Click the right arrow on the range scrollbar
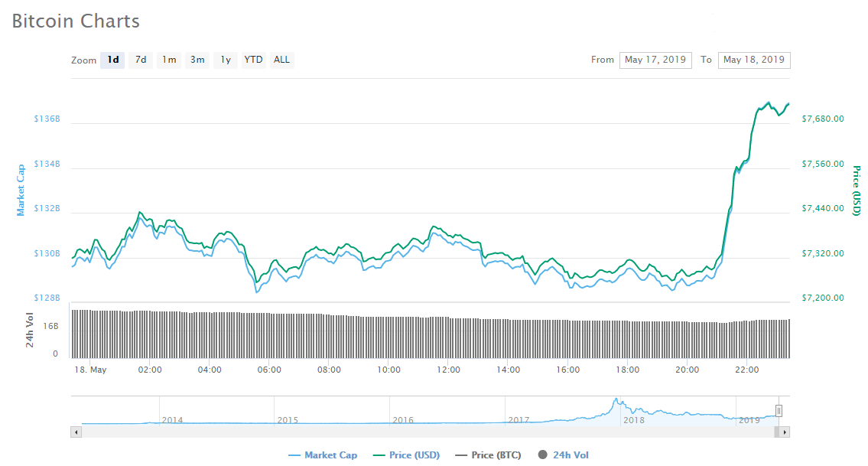 [786, 432]
